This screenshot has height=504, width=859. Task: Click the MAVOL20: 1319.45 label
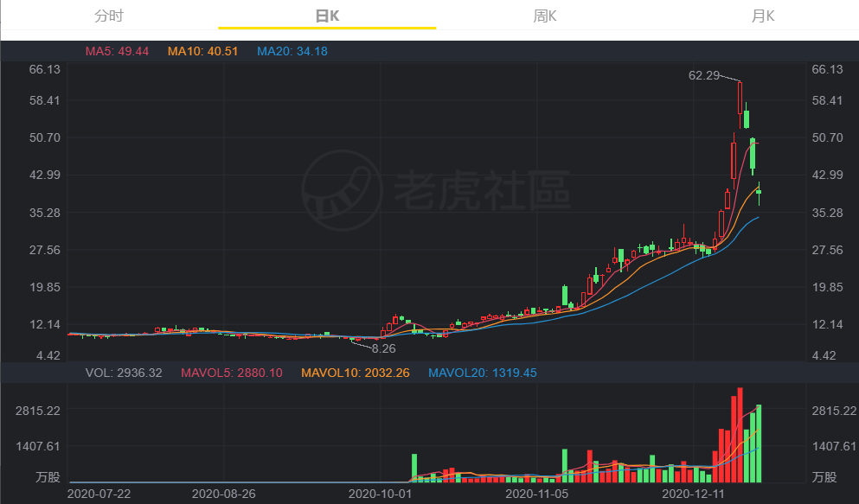(482, 373)
